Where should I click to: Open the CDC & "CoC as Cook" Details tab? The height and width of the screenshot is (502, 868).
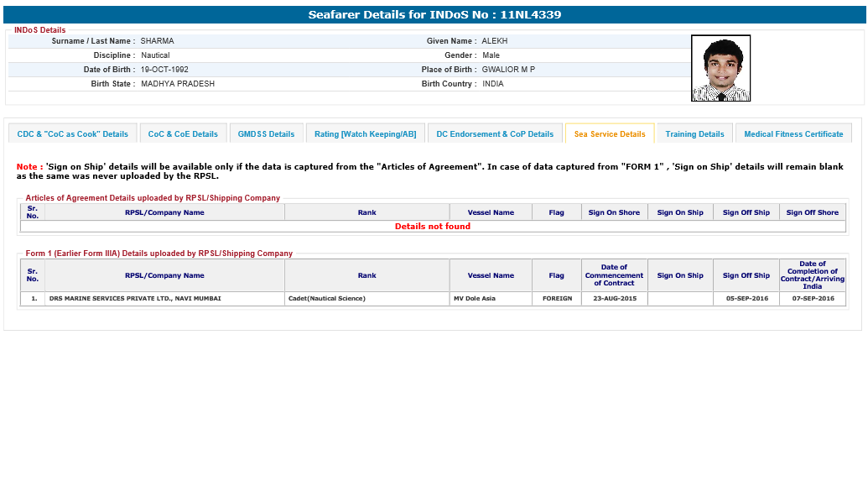72,133
